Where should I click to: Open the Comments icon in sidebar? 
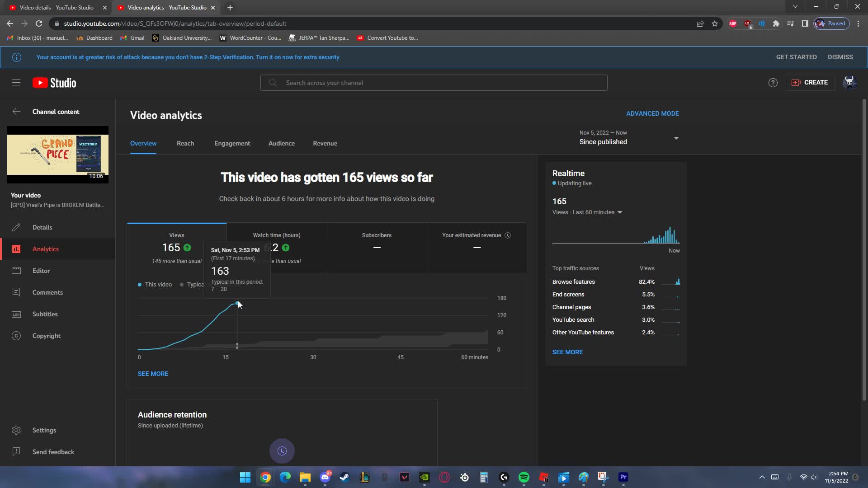[x=16, y=292]
